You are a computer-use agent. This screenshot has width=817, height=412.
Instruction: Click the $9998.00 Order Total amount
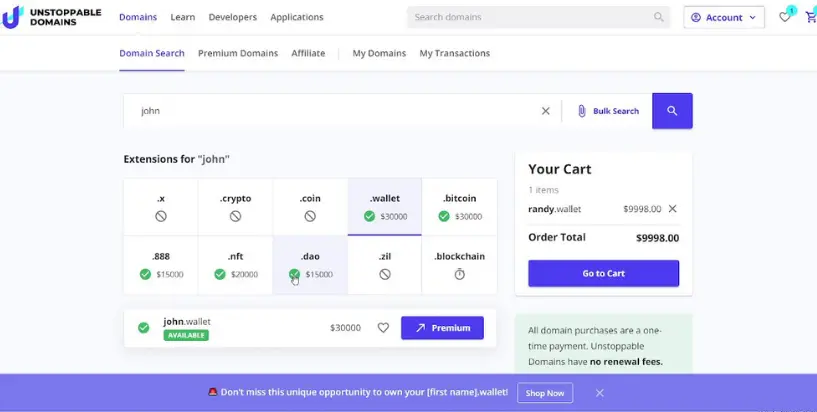(x=658, y=238)
